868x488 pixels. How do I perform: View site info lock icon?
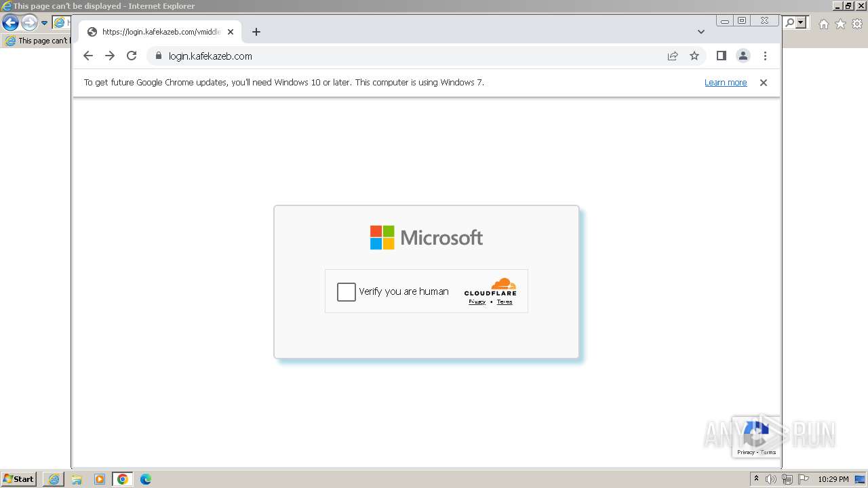159,56
